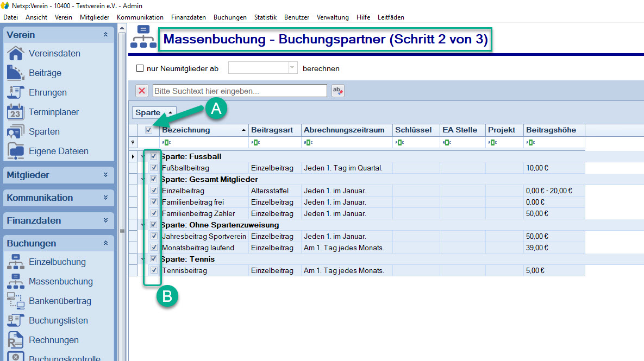Uncheck Familienbeitrag frei checkbox
This screenshot has width=644, height=361.
click(x=154, y=202)
